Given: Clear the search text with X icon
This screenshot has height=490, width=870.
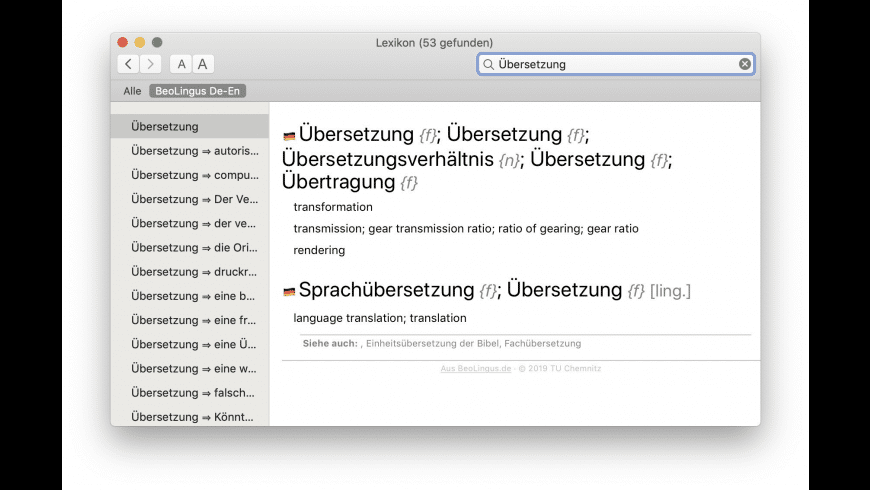Looking at the screenshot, I should [745, 64].
